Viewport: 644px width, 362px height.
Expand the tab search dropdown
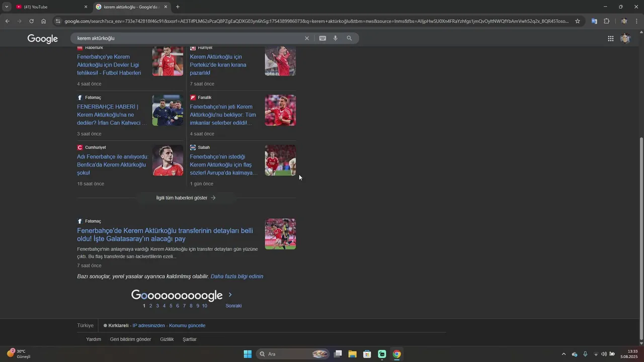click(x=7, y=7)
